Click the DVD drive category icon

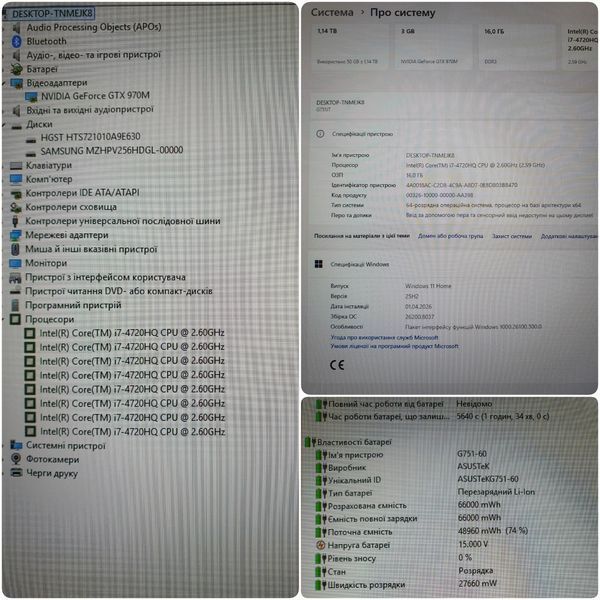[x=15, y=291]
